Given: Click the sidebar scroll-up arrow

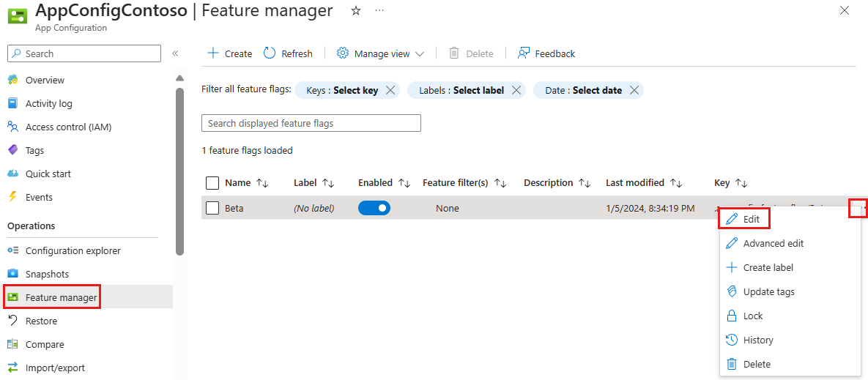Looking at the screenshot, I should pyautogui.click(x=179, y=78).
